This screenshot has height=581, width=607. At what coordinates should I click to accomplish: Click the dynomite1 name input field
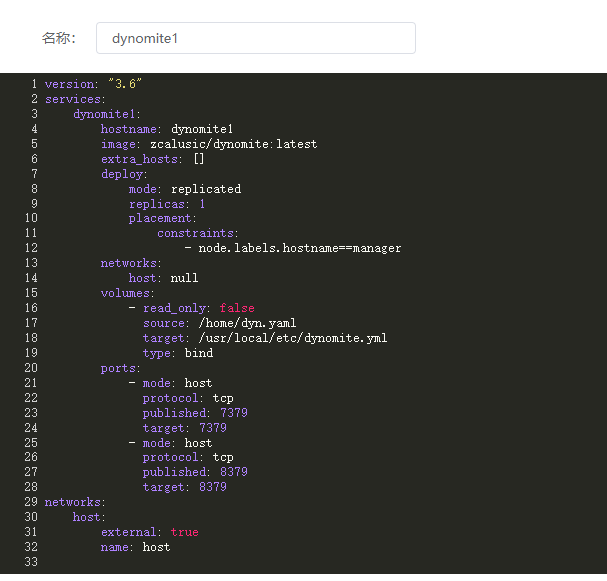click(x=255, y=38)
